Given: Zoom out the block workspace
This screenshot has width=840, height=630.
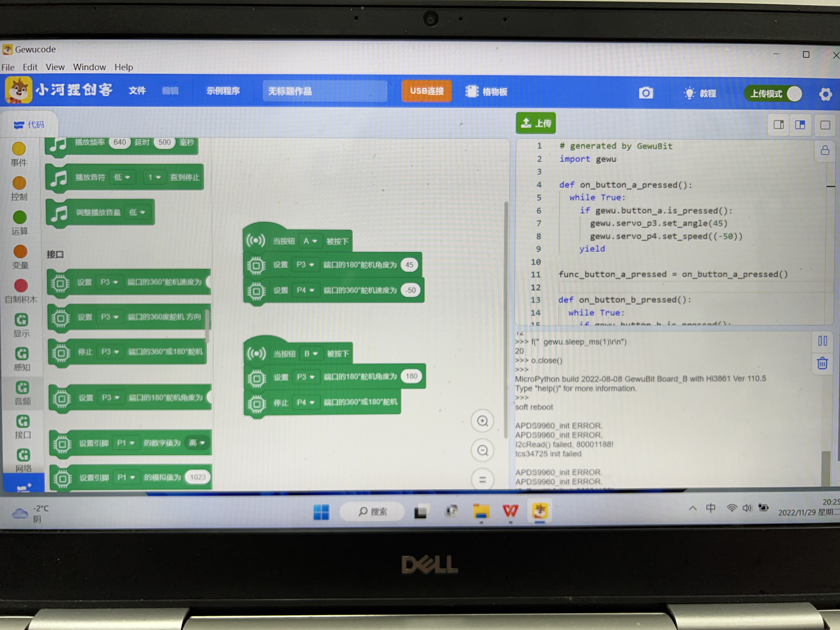Looking at the screenshot, I should click(x=482, y=450).
